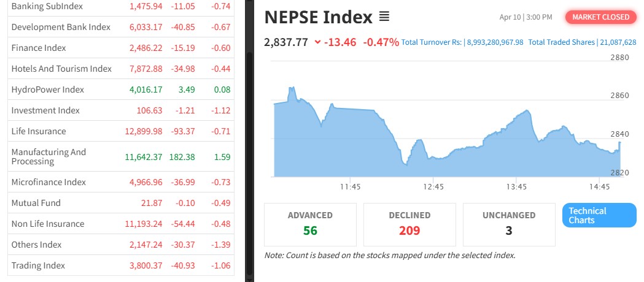Click the red down arrow beside index value
The image size is (644, 282).
[317, 42]
